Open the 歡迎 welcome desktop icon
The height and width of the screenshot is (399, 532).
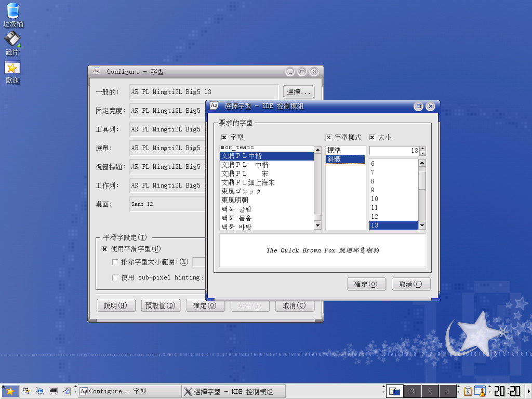click(x=12, y=71)
